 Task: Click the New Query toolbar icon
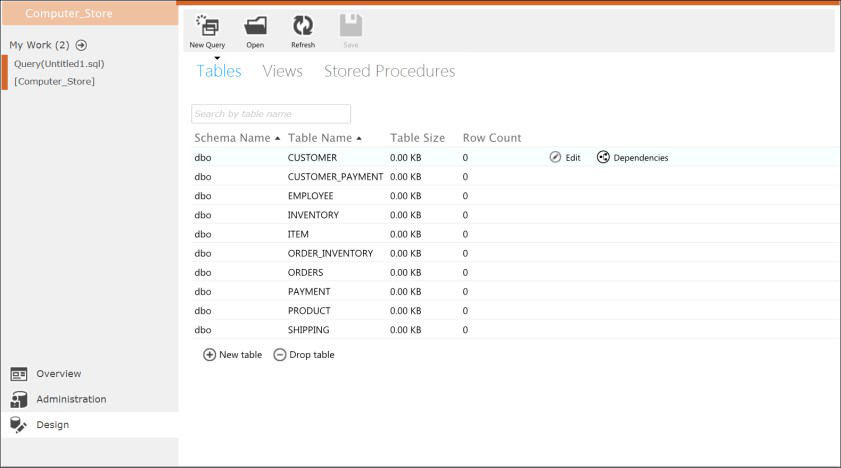(207, 26)
